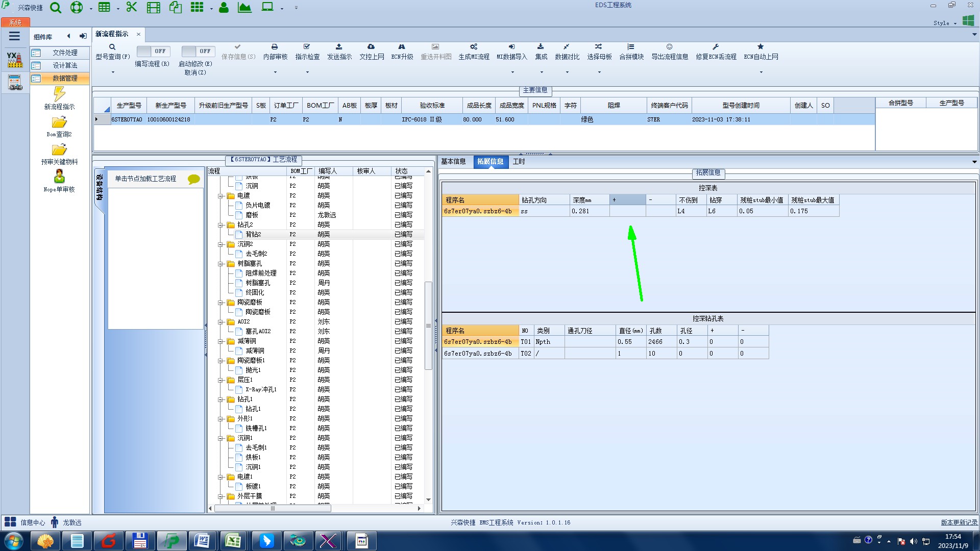Switch to the 基本信息 tab
This screenshot has width=980, height=551.
click(453, 162)
